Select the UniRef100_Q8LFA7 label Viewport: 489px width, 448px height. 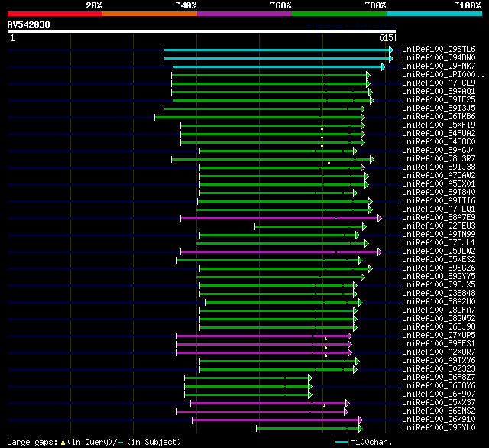click(x=439, y=310)
